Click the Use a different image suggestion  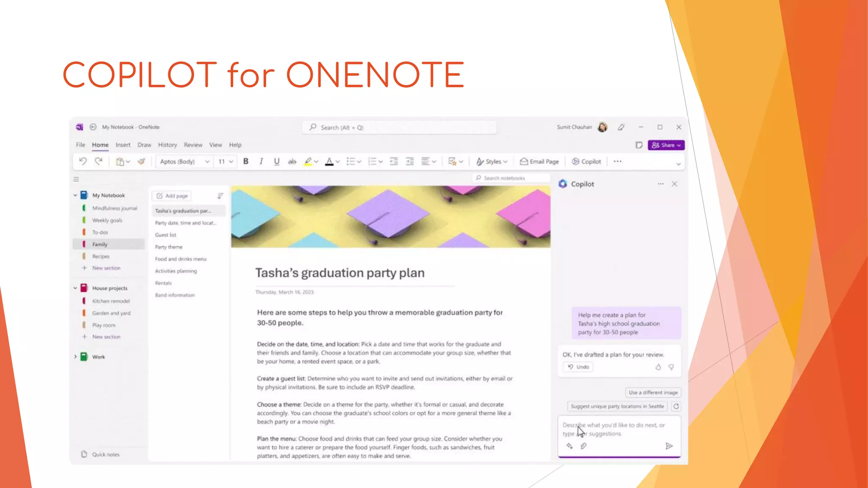[653, 393]
